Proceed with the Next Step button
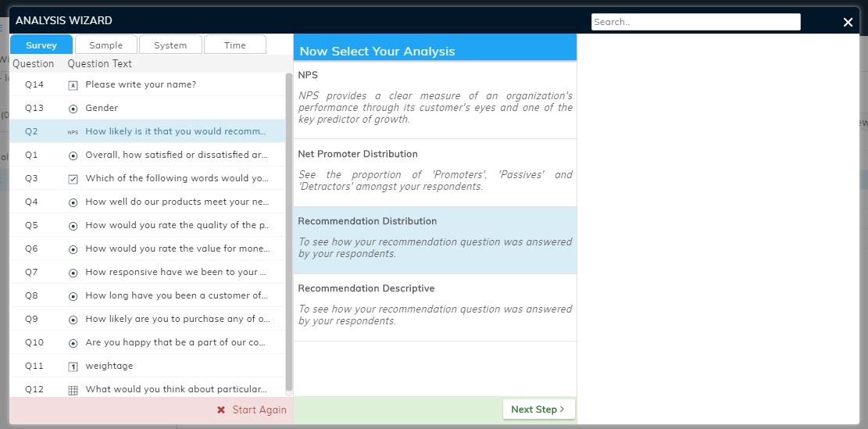Viewport: 868px width, 429px height. 538,409
